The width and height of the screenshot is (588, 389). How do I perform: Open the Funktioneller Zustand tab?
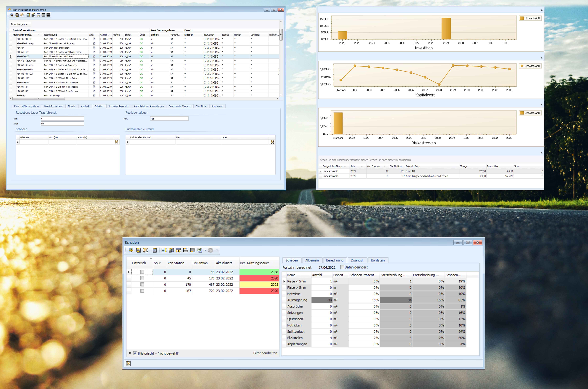(179, 106)
